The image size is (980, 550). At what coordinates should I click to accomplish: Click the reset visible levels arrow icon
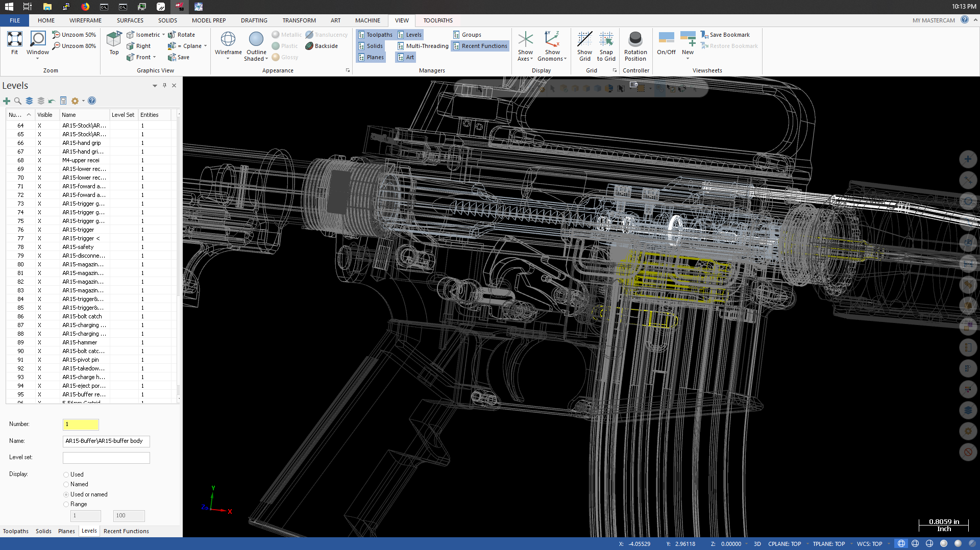(x=52, y=101)
